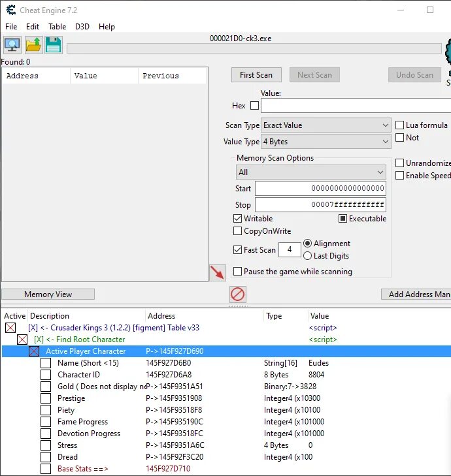Enable the Speedhack checkbox

click(399, 176)
